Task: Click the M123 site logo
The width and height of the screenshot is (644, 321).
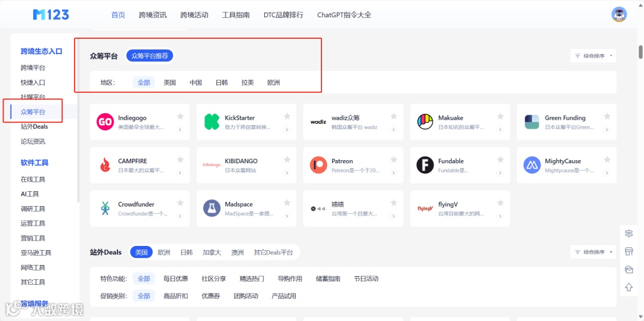Action: coord(51,15)
